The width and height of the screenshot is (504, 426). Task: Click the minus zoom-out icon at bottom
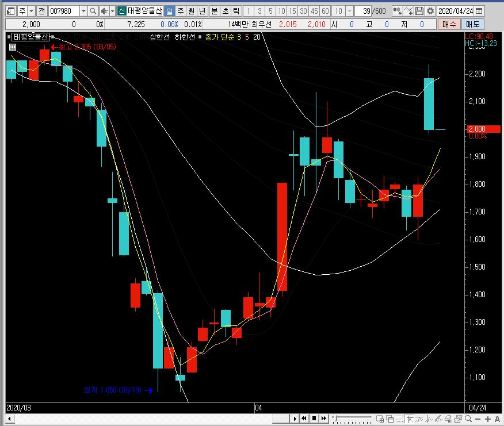click(478, 419)
